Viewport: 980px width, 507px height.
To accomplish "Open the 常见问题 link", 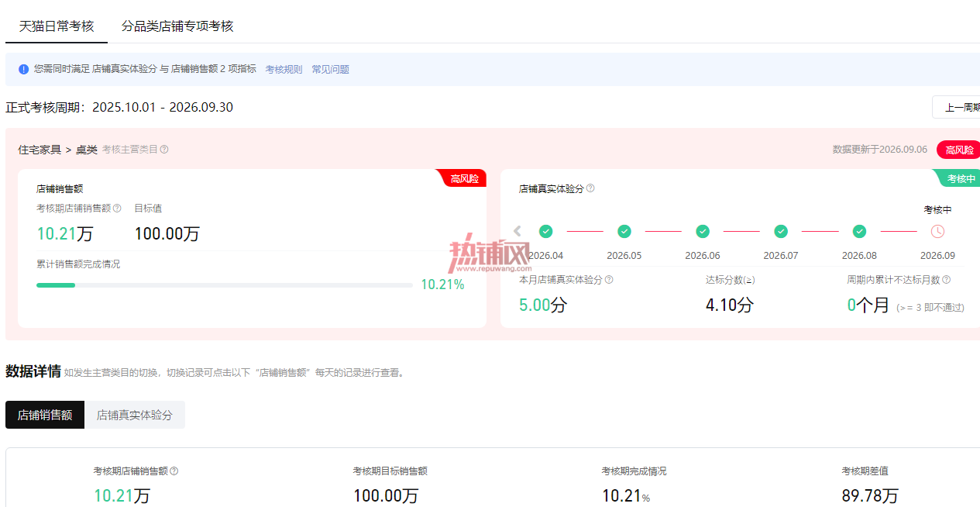I will (x=331, y=69).
